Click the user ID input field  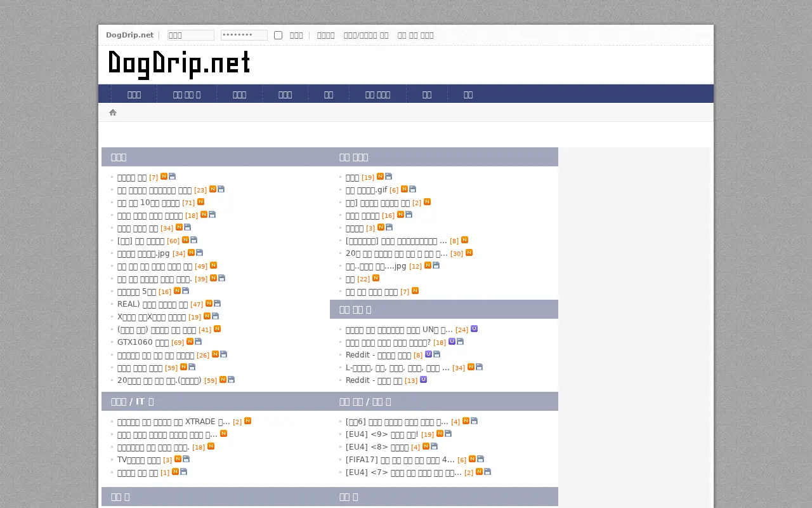click(190, 36)
